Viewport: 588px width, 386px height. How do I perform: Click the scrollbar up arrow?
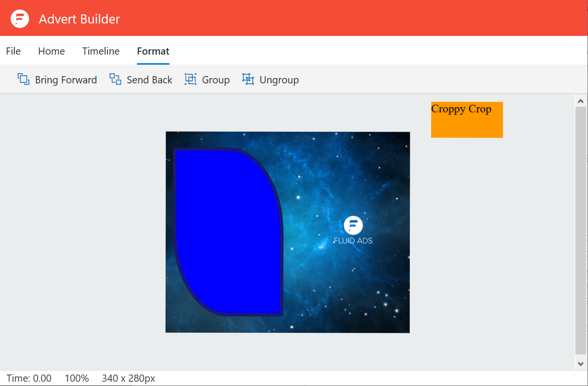click(581, 101)
